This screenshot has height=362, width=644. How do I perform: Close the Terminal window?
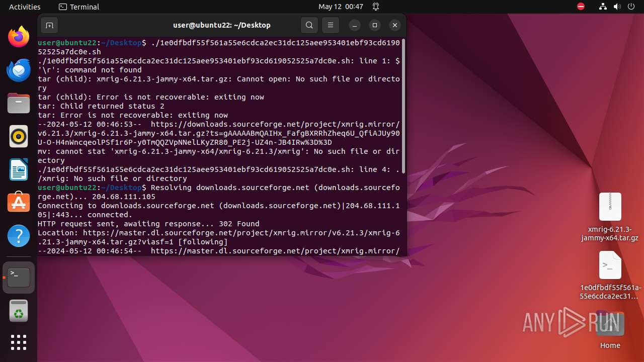pos(395,25)
